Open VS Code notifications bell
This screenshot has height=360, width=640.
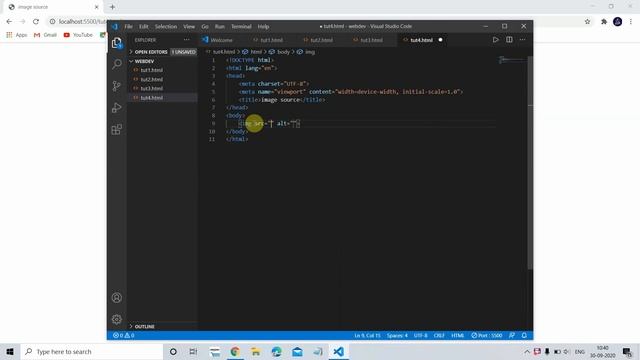(524, 336)
